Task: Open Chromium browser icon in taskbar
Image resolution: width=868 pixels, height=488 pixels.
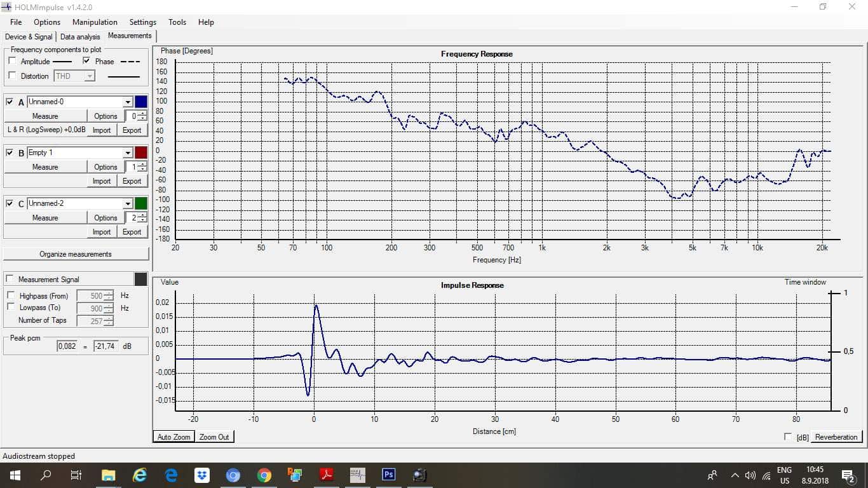Action: click(233, 475)
